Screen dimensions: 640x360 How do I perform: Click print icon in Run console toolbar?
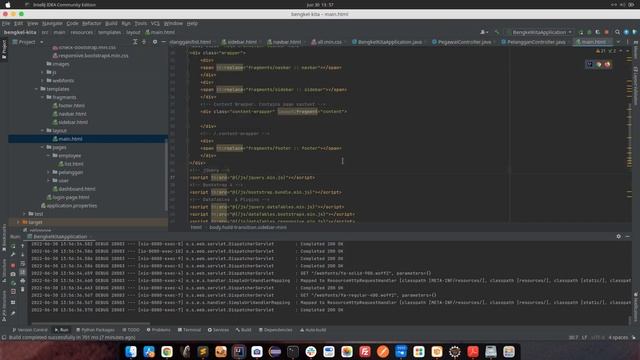pos(22,280)
